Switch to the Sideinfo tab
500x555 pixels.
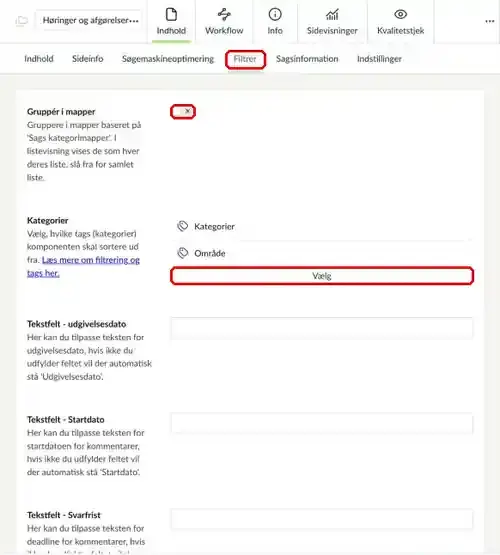click(x=88, y=59)
